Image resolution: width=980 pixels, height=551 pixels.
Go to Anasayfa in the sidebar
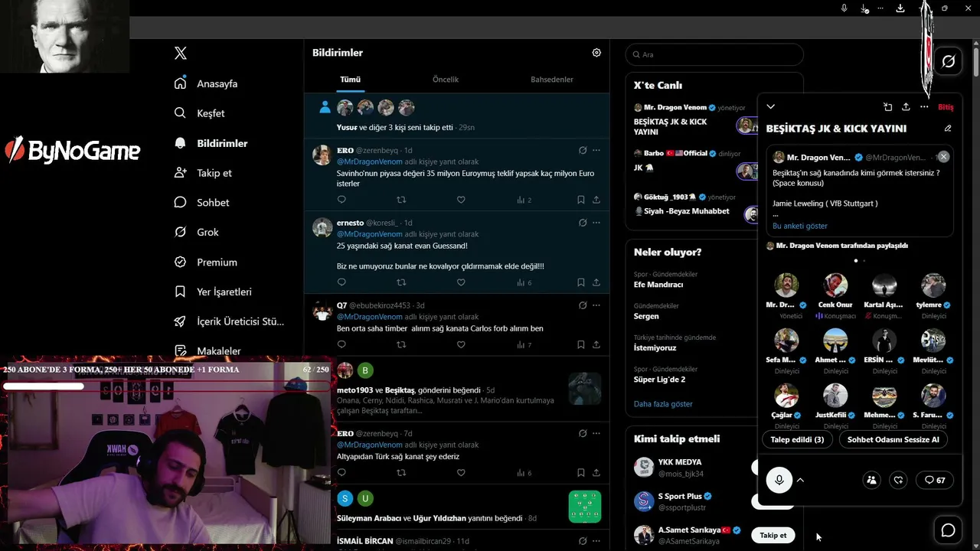[207, 83]
